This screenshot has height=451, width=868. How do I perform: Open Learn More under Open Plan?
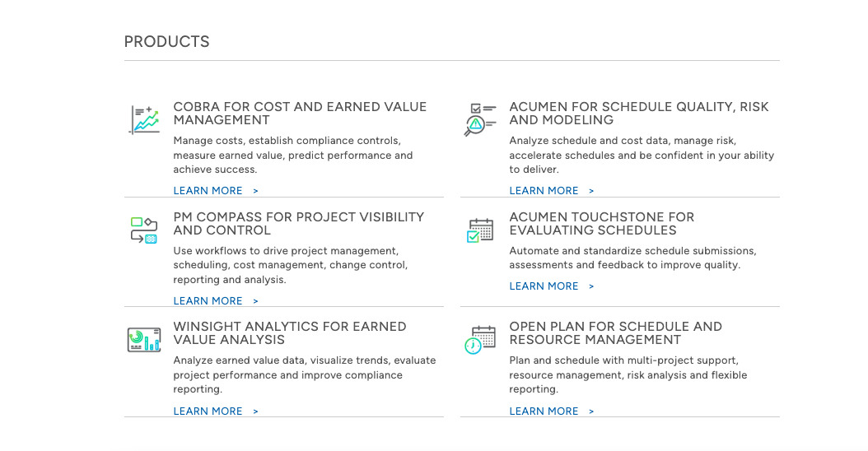tap(552, 411)
